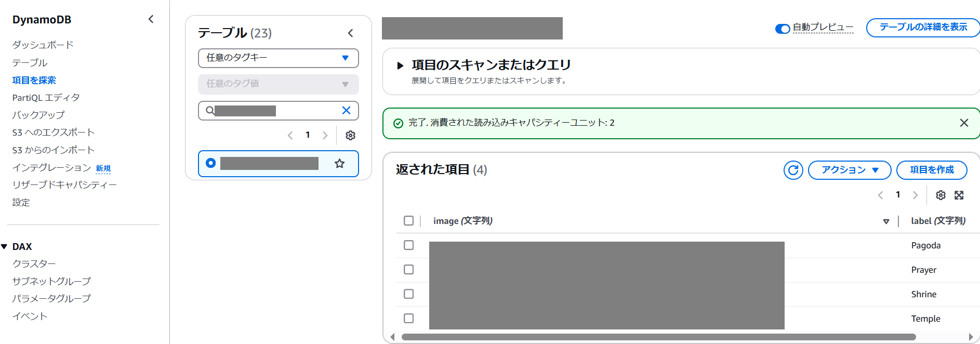Sort by image column arrow

(886, 221)
